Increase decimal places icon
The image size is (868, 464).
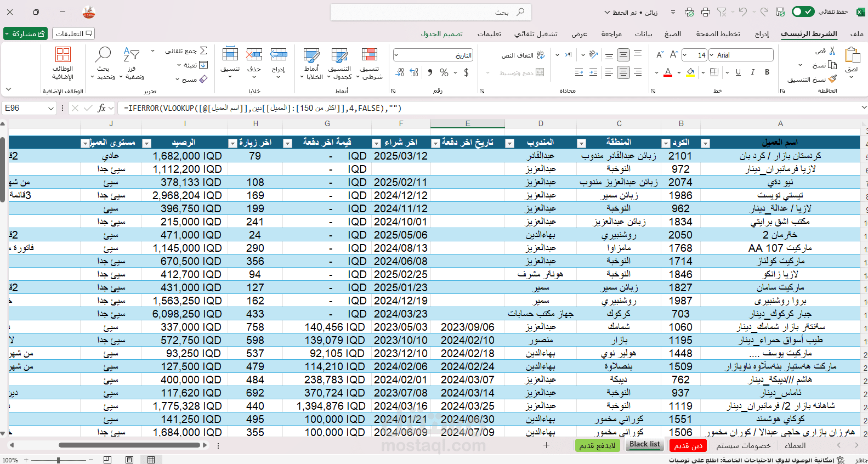coord(414,72)
